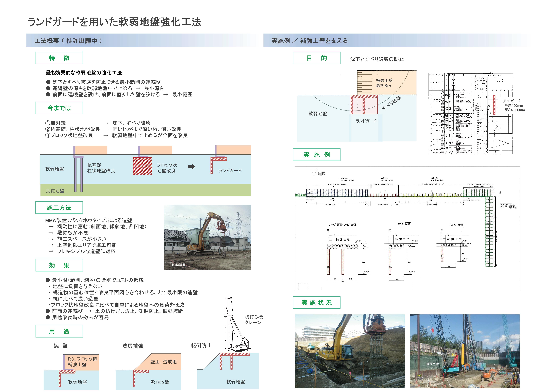Click the 効果 heading box
Viewport: 555px width, 392px height.
[59, 265]
